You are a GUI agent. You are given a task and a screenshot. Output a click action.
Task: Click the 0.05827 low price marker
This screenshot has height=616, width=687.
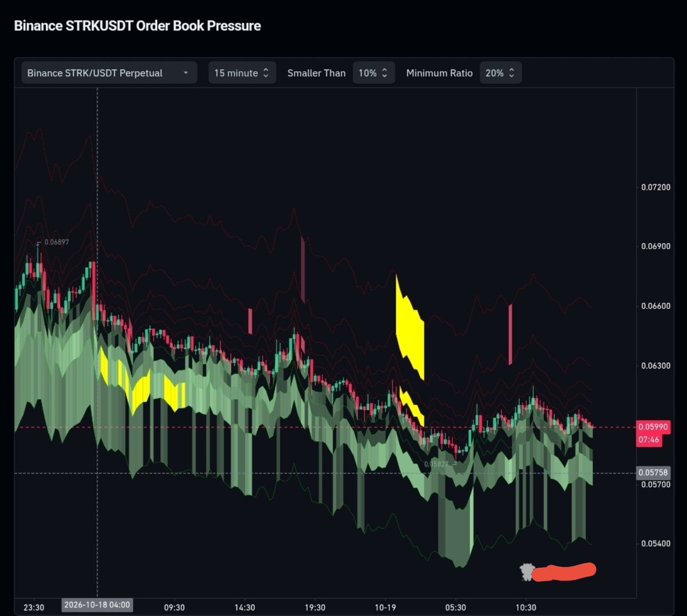(x=436, y=464)
